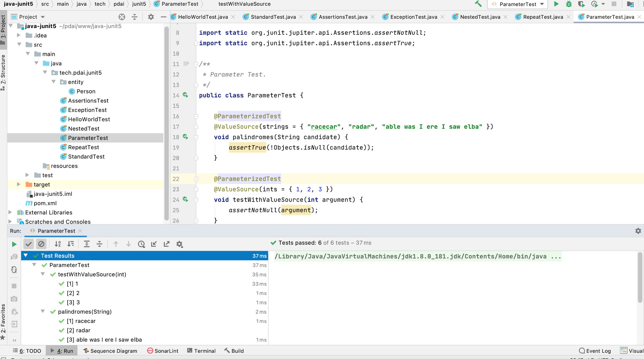
Task: Select Person class in project tree
Action: click(x=86, y=91)
